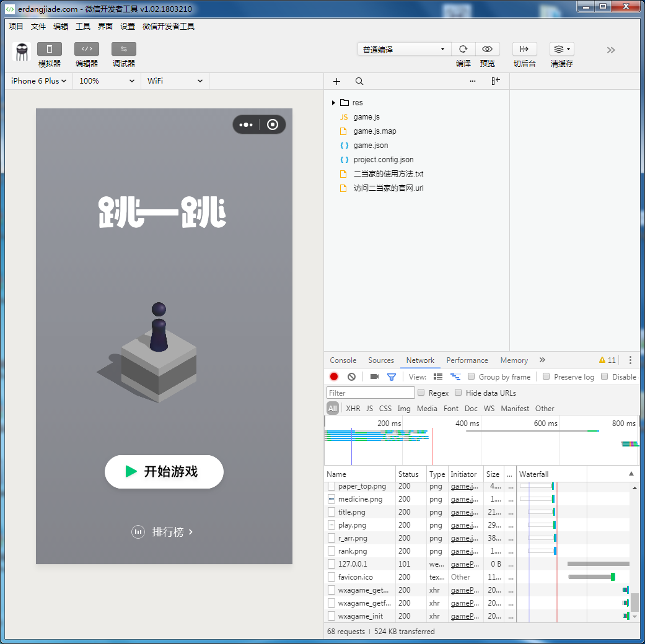Viewport: 645px width, 644px height.
Task: Open file search with magnifier icon
Action: point(359,81)
